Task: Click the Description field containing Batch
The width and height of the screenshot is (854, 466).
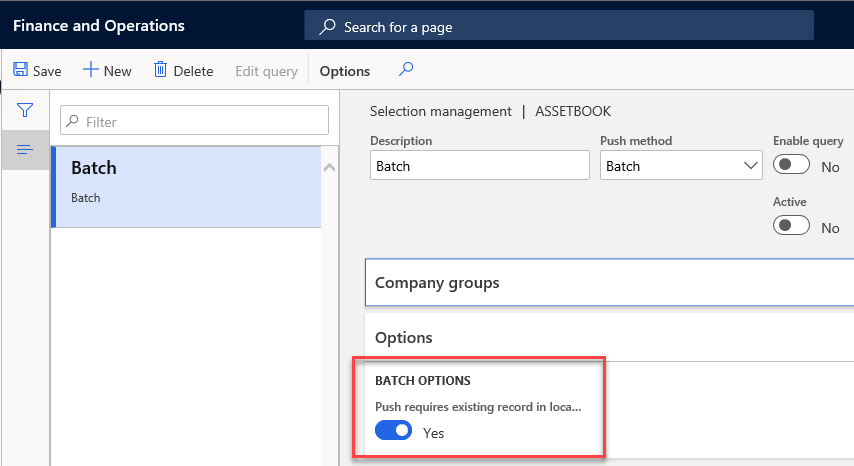Action: [x=480, y=165]
